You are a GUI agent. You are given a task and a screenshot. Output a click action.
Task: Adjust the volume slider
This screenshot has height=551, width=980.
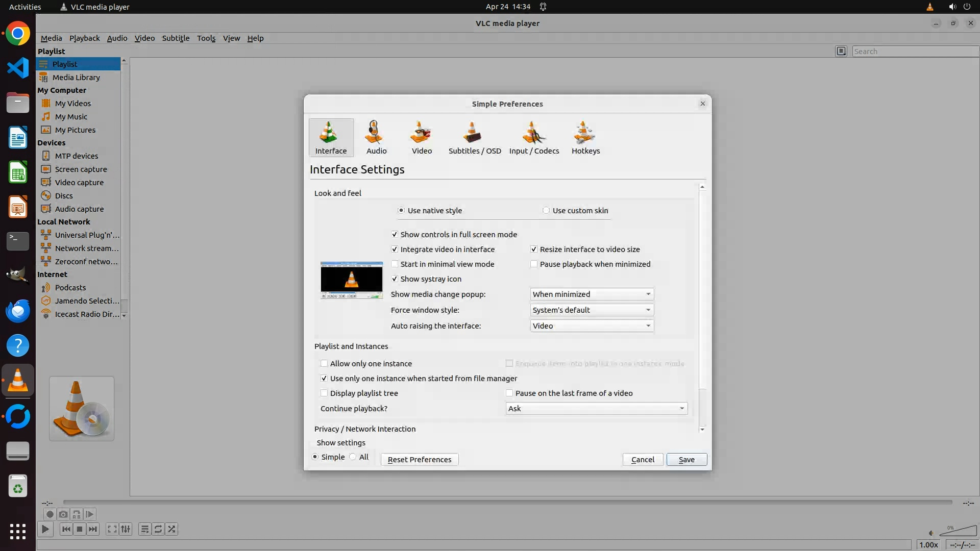point(958,532)
